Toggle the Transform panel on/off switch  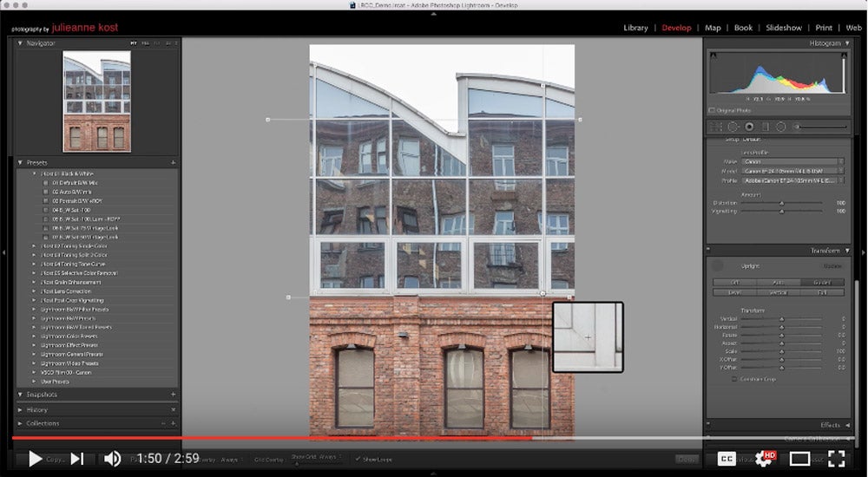click(708, 251)
